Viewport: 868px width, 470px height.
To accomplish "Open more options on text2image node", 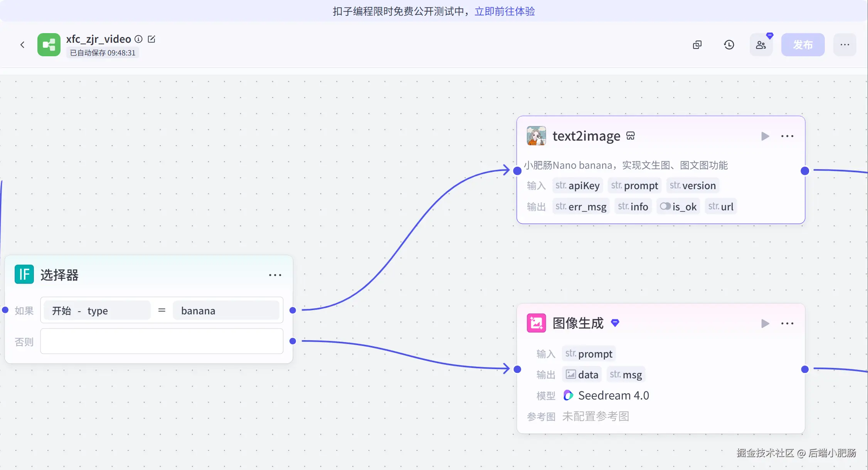I will tap(787, 136).
